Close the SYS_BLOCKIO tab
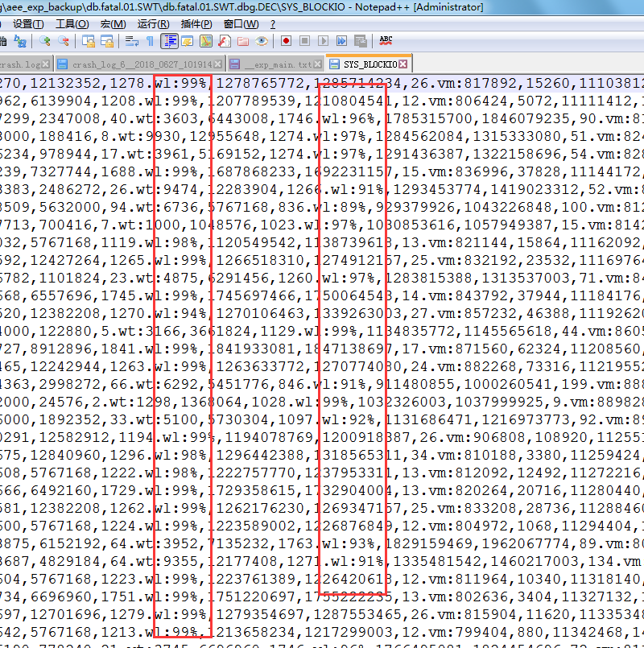Viewport: 644px width, 648px height. click(403, 64)
